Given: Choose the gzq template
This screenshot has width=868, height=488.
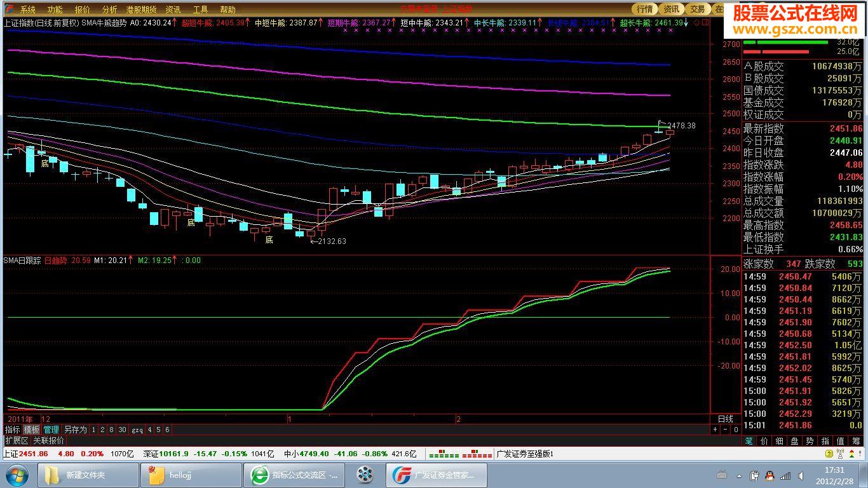Looking at the screenshot, I should pos(137,430).
